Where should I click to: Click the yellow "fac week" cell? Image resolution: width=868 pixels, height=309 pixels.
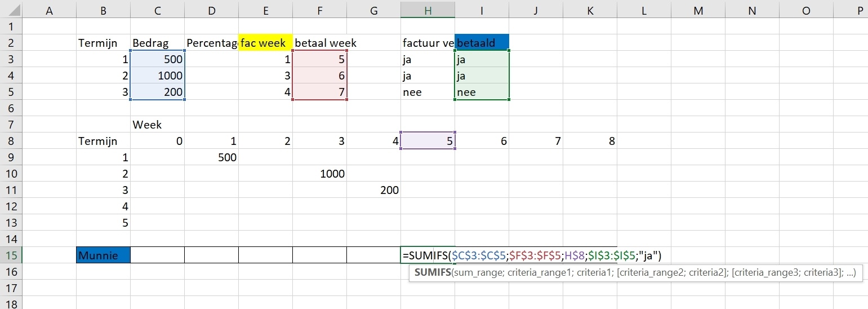click(x=265, y=43)
